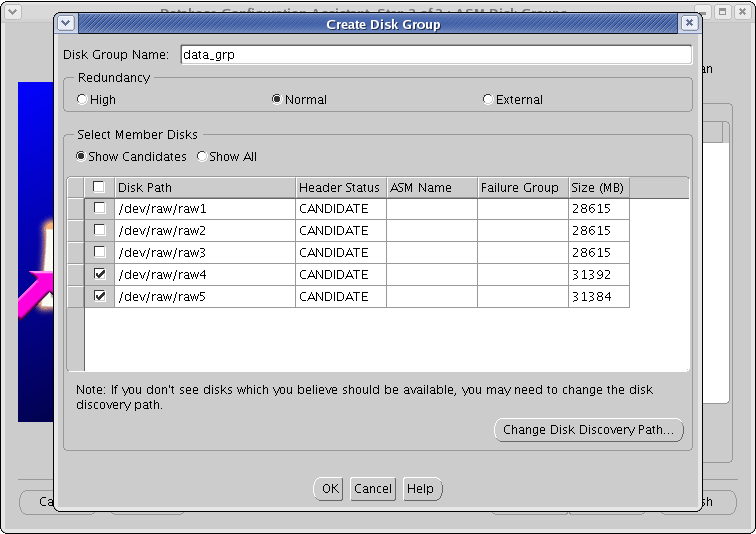This screenshot has width=756, height=534.
Task: Click the Disk Path column header
Action: coord(204,187)
